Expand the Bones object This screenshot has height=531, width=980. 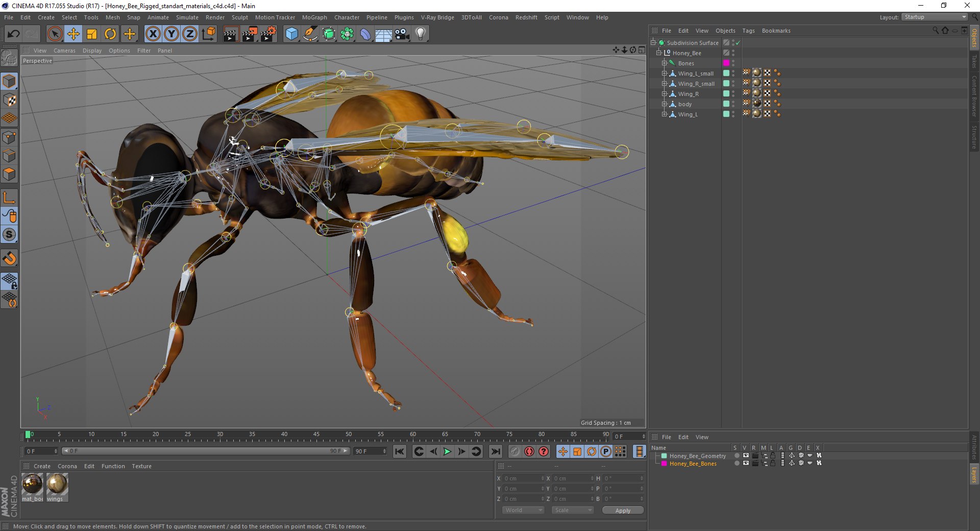pos(665,63)
